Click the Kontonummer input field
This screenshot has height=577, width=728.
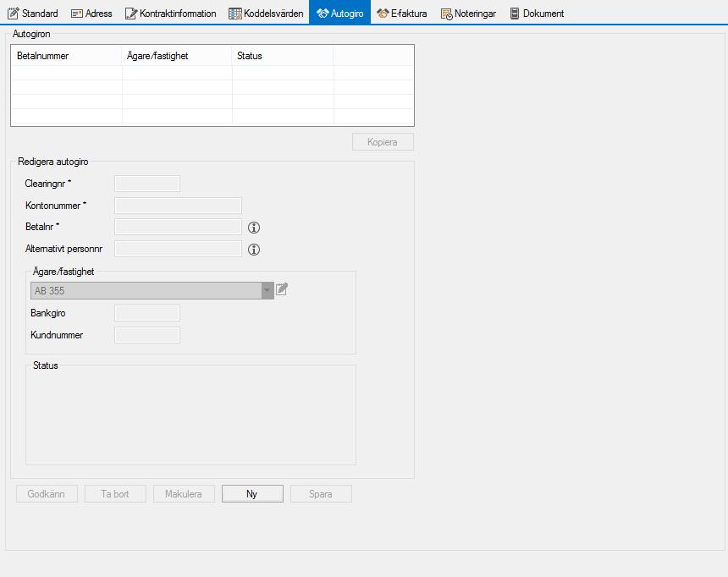point(179,206)
